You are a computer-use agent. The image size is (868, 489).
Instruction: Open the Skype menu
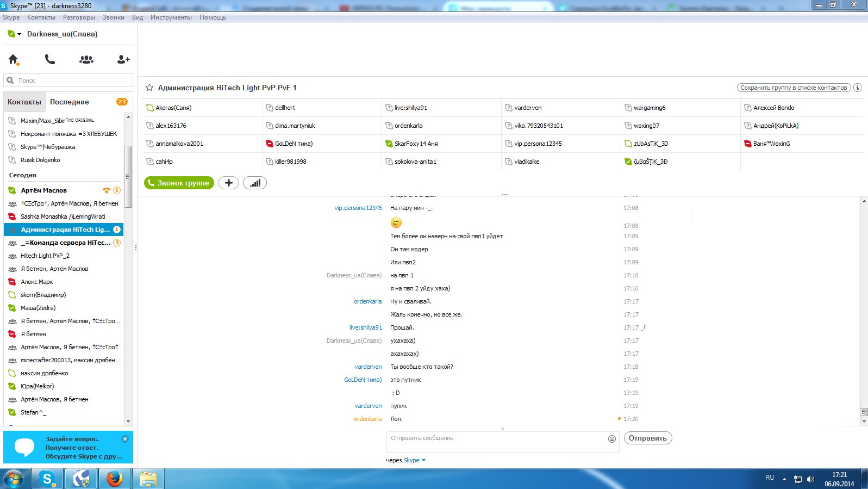click(11, 17)
